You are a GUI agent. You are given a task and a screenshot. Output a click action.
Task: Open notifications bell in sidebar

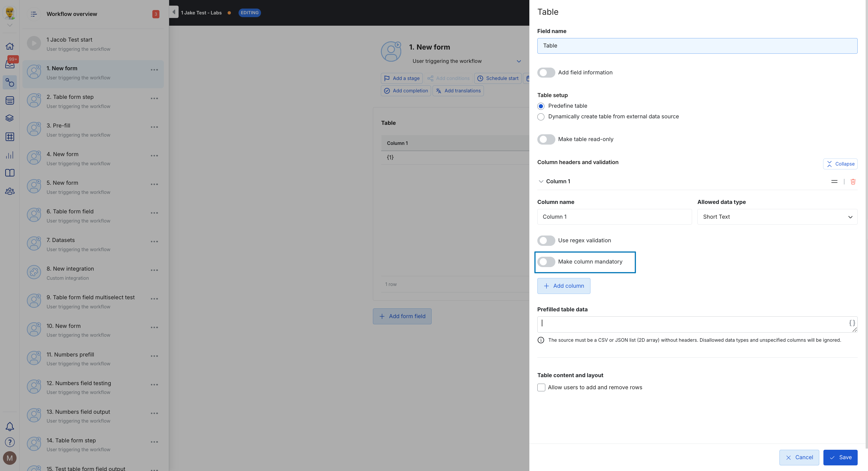click(10, 426)
